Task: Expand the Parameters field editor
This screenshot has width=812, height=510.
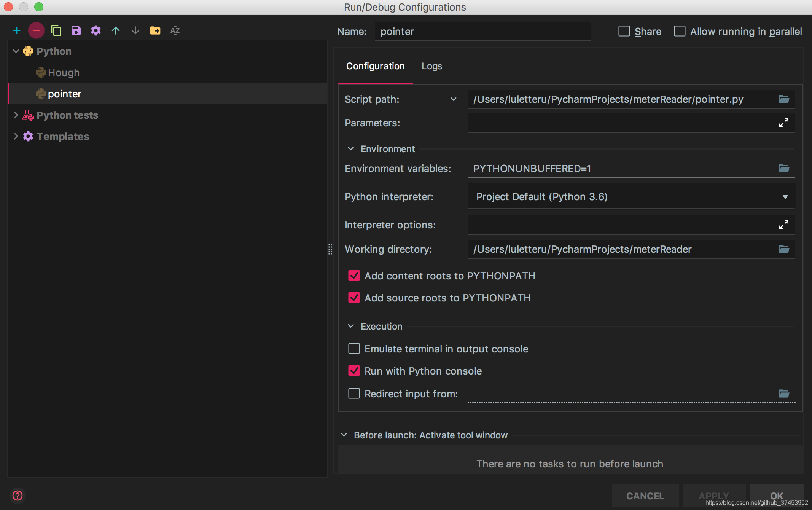Action: [x=784, y=123]
